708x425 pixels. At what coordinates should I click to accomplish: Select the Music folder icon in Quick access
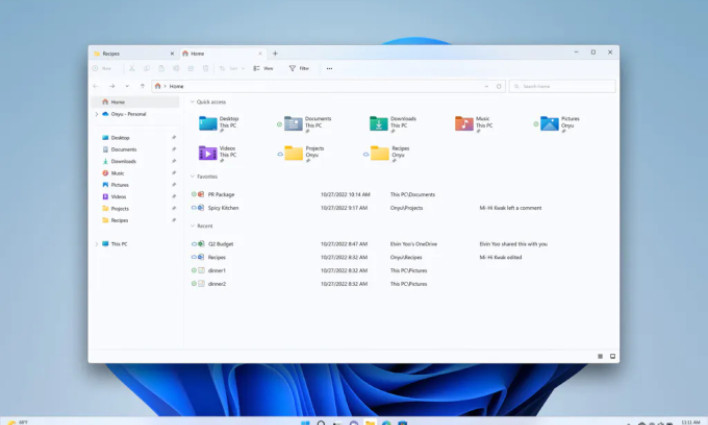[x=464, y=123]
